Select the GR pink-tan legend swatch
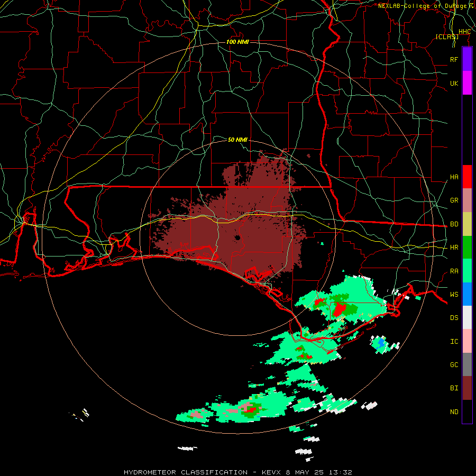This screenshot has width=476, height=476. tap(467, 200)
